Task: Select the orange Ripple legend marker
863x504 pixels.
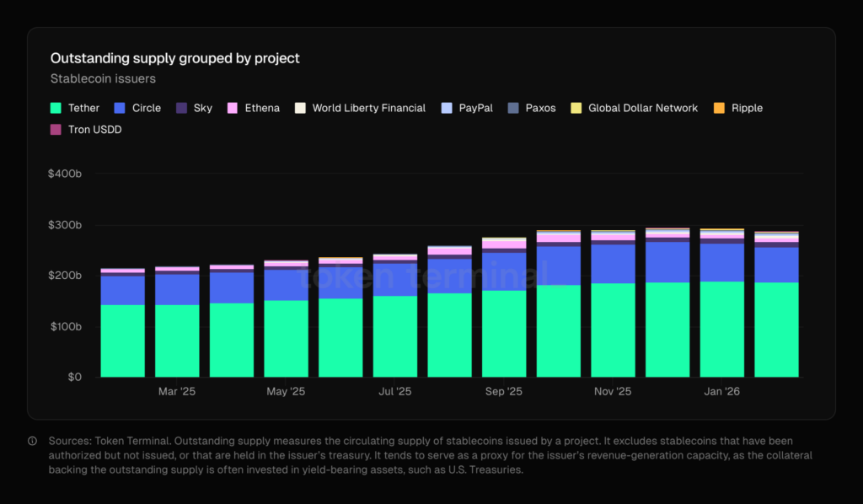Action: click(719, 108)
